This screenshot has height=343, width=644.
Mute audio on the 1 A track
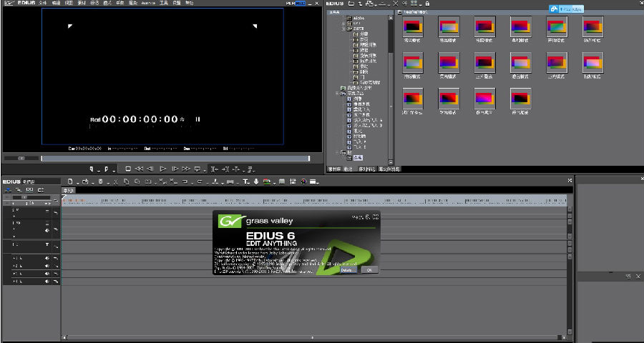point(47,258)
